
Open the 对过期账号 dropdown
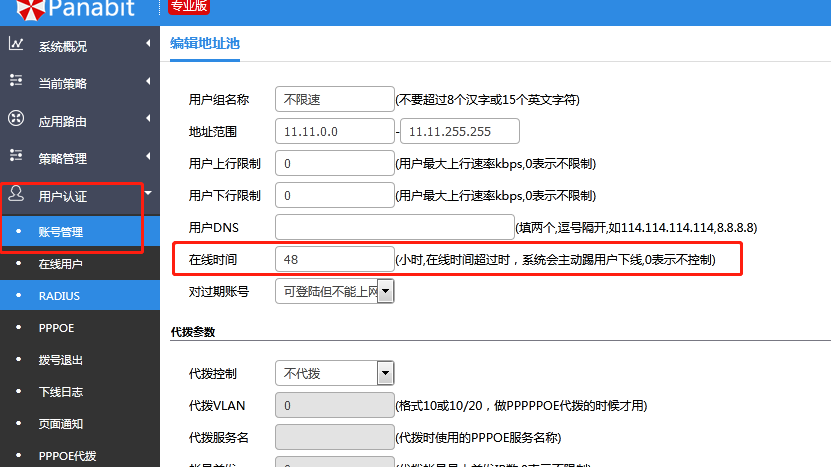tap(385, 292)
